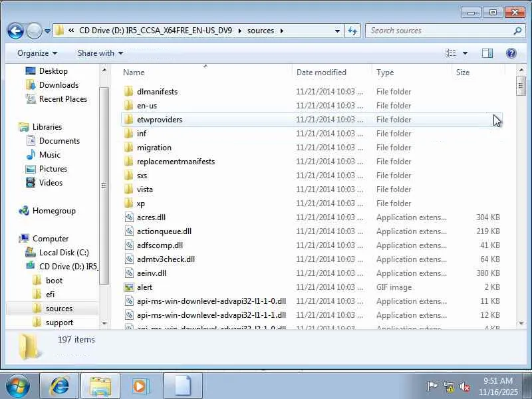Select the vista folder icon
The width and height of the screenshot is (532, 399).
[x=128, y=190]
